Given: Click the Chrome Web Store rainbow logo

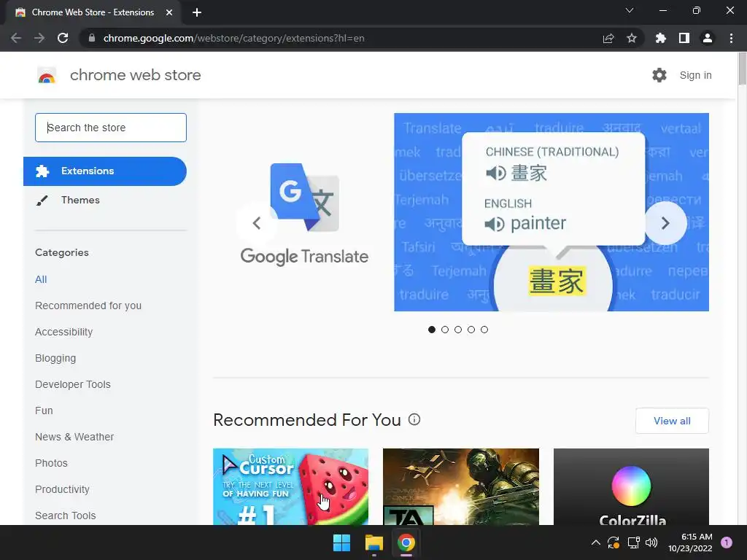Looking at the screenshot, I should coord(47,75).
